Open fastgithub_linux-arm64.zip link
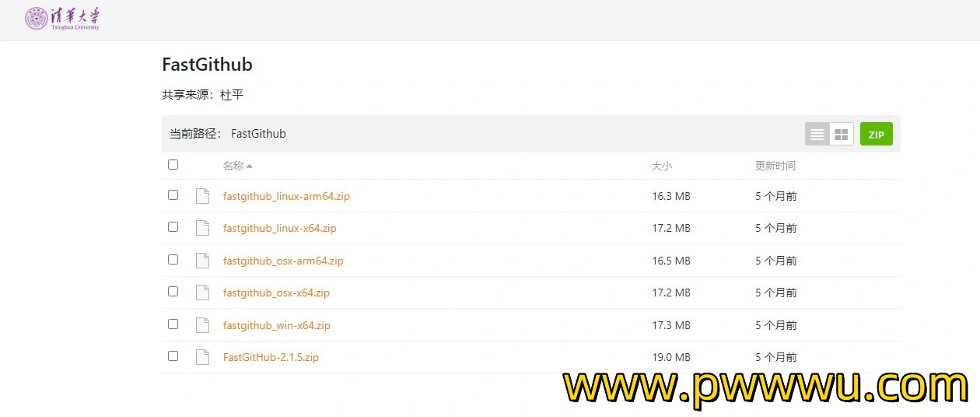Viewport: 980px width, 417px height. pyautogui.click(x=286, y=196)
